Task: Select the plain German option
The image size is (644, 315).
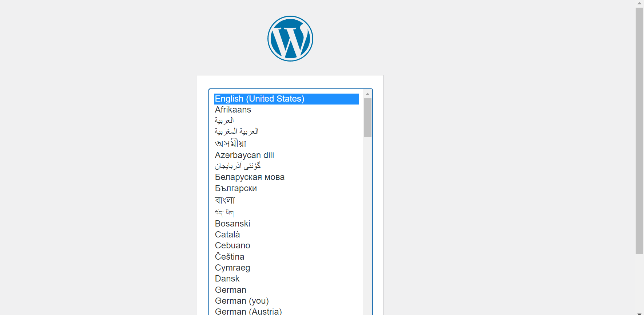Action: point(286,290)
